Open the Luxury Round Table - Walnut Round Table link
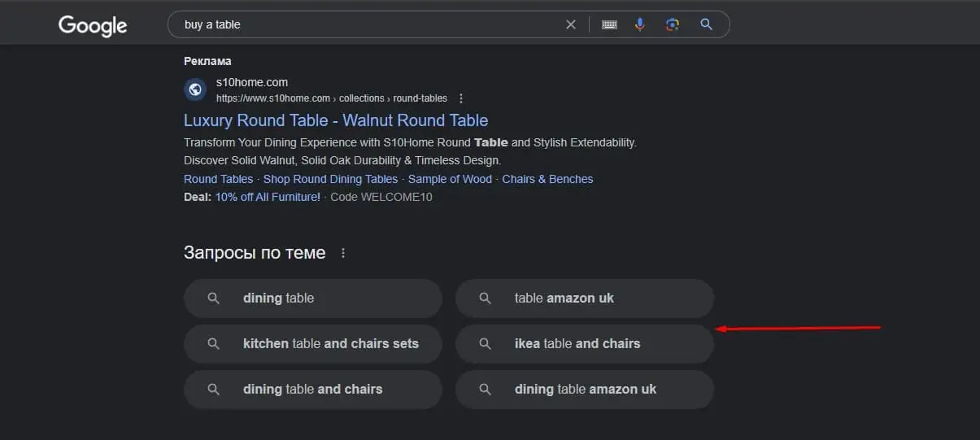This screenshot has height=440, width=980. (336, 120)
